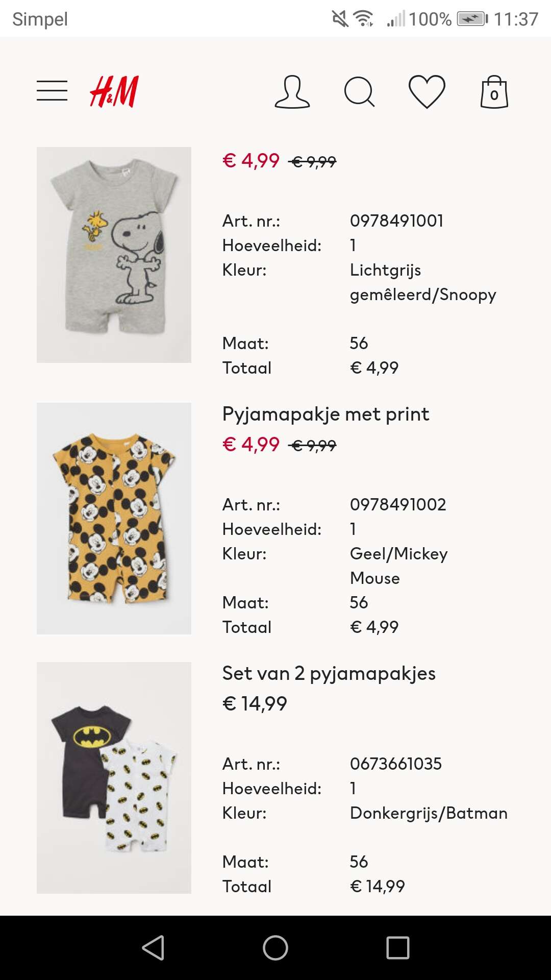The height and width of the screenshot is (980, 551).
Task: Open the shopping bag icon
Action: (x=494, y=92)
